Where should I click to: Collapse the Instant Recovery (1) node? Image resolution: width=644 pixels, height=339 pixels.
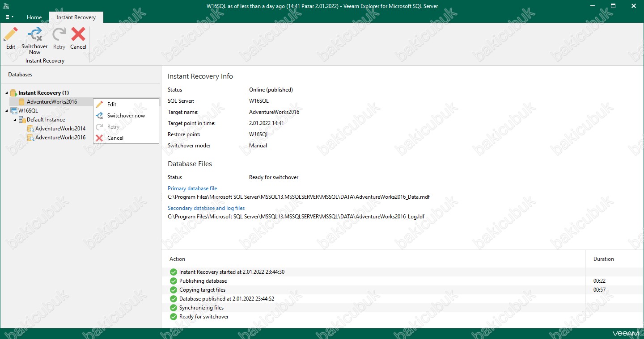(6, 93)
